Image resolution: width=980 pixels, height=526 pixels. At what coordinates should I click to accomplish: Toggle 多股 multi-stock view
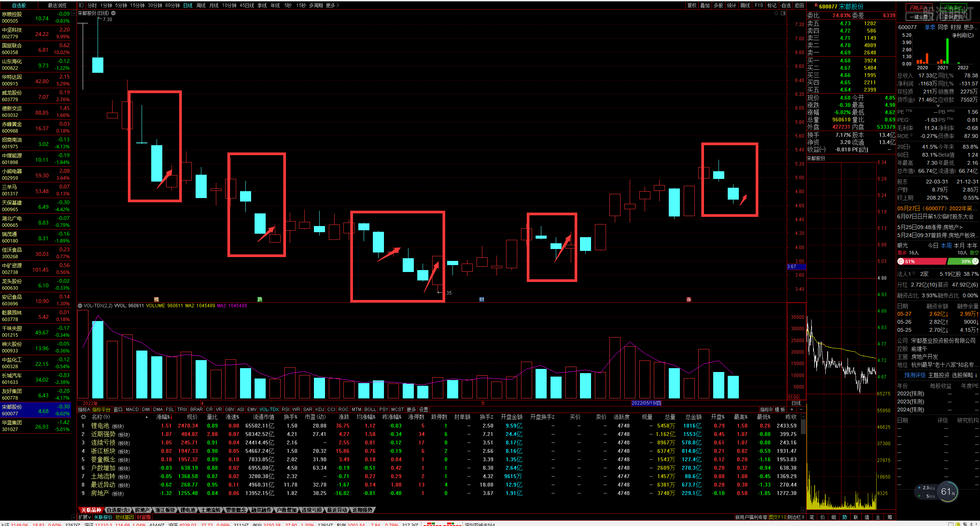click(x=719, y=5)
